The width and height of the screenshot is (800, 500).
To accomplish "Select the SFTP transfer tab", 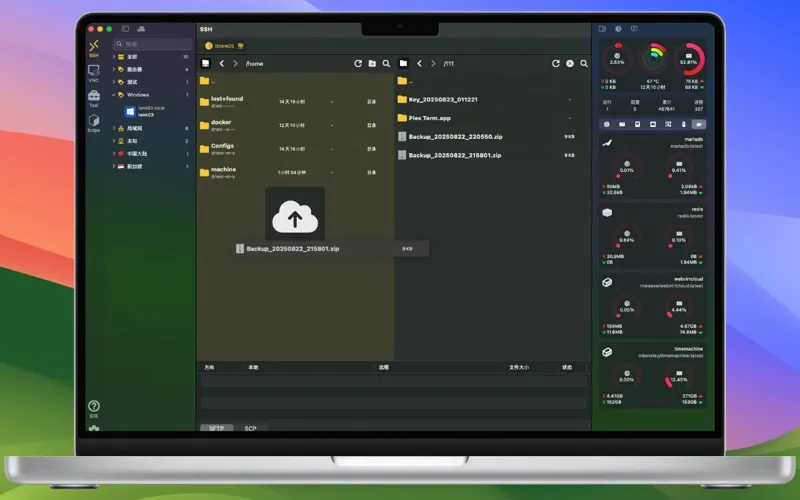I will point(216,428).
